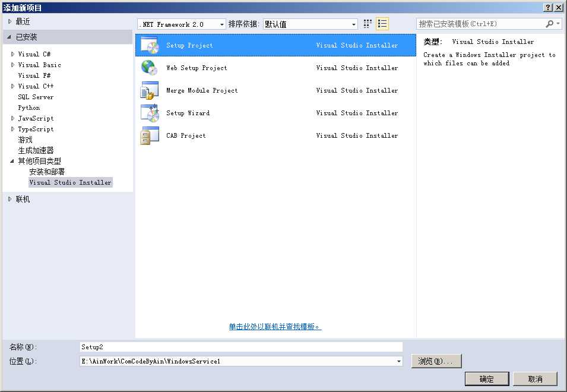Collapse the 已安装 section
Screen dimensions: 567x392
tap(9, 37)
